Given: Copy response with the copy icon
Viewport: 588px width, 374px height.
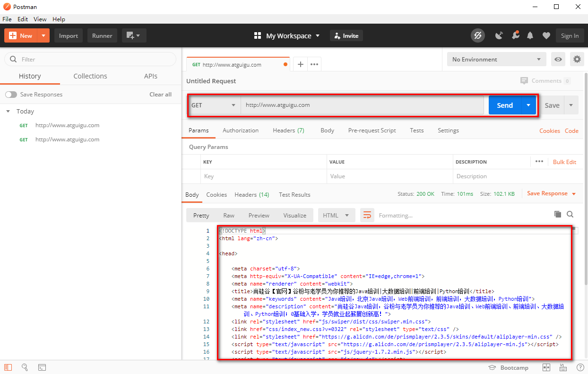Looking at the screenshot, I should 558,214.
